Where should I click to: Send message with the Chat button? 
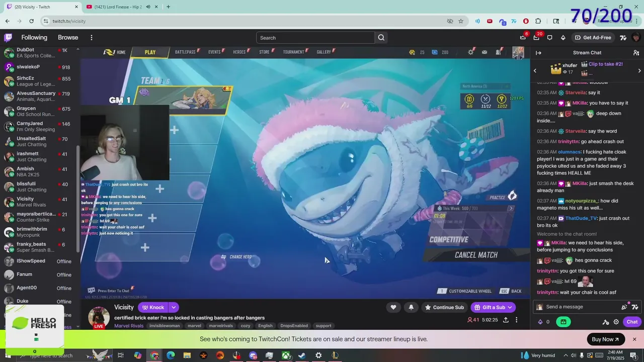632,322
